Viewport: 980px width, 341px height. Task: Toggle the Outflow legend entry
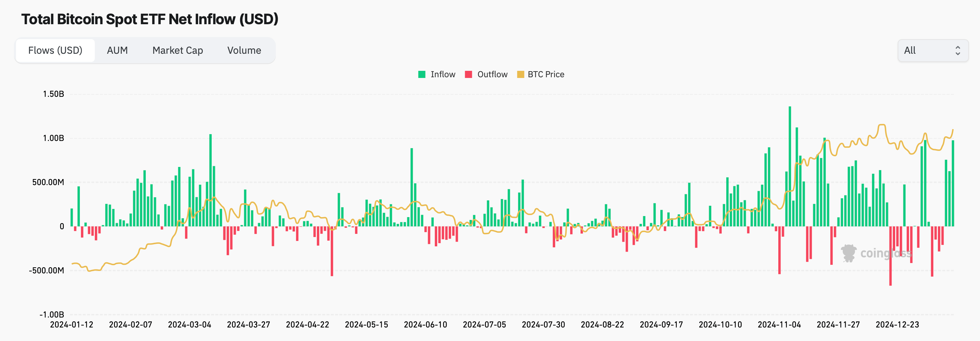click(492, 74)
